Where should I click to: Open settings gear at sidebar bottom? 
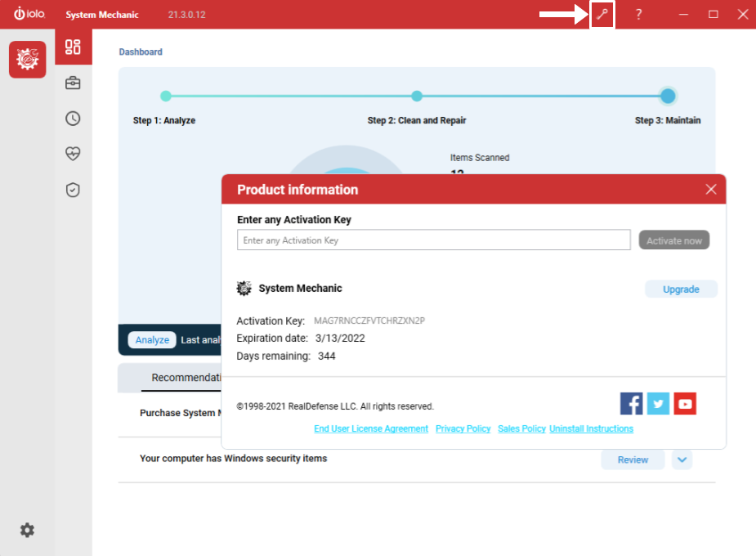pos(27,530)
